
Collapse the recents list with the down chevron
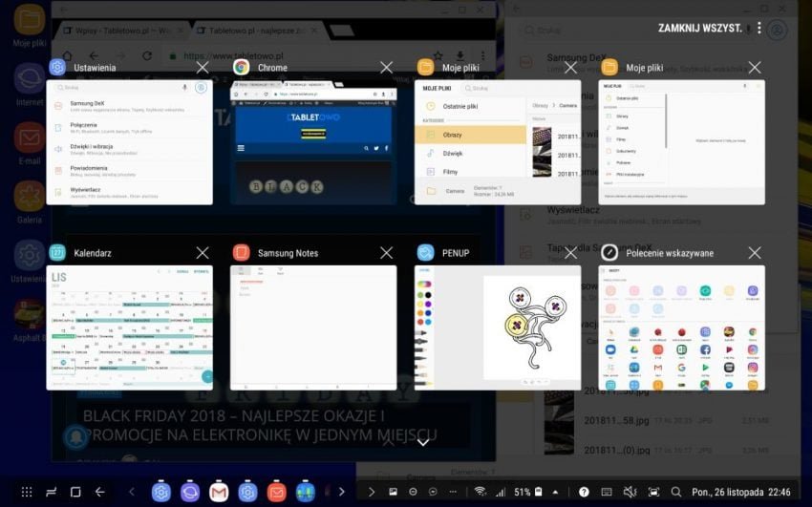(422, 443)
